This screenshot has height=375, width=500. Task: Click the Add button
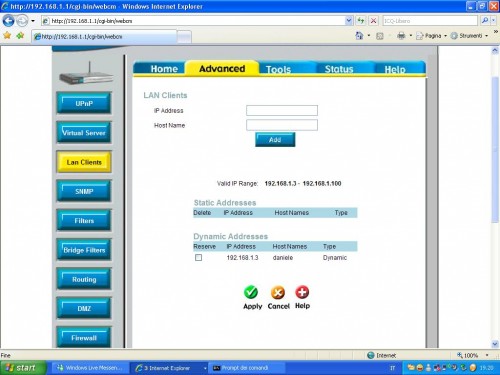(x=275, y=140)
